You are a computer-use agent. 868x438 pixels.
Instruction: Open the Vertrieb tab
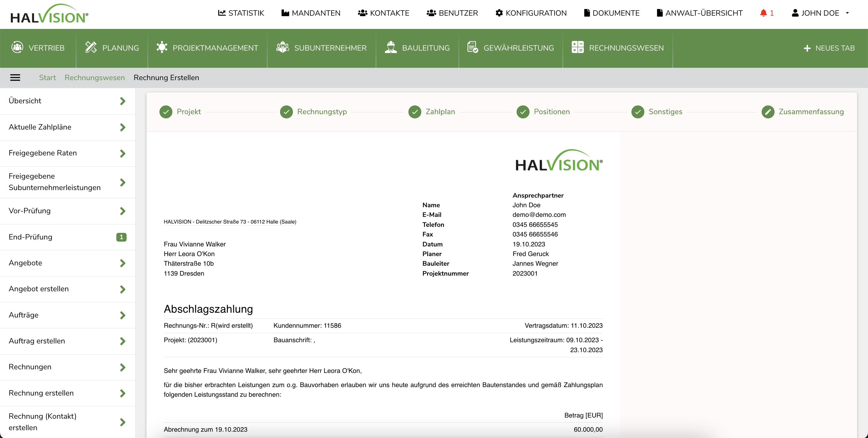pyautogui.click(x=38, y=48)
